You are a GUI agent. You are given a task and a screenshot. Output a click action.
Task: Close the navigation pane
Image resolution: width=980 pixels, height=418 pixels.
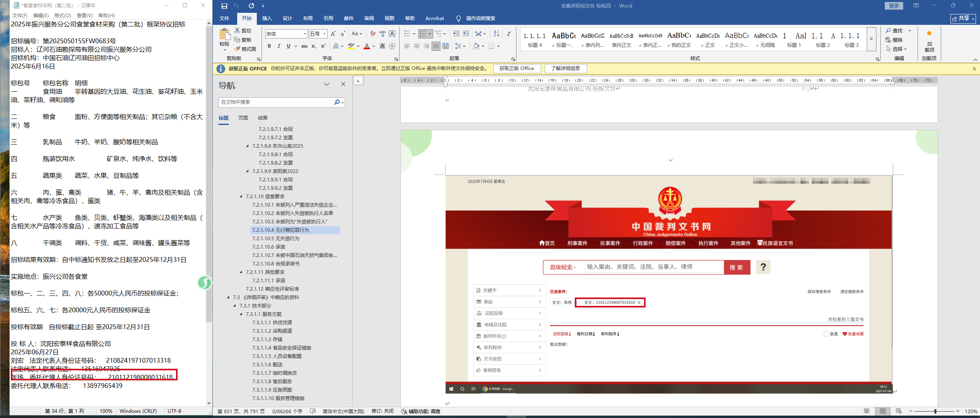[343, 84]
